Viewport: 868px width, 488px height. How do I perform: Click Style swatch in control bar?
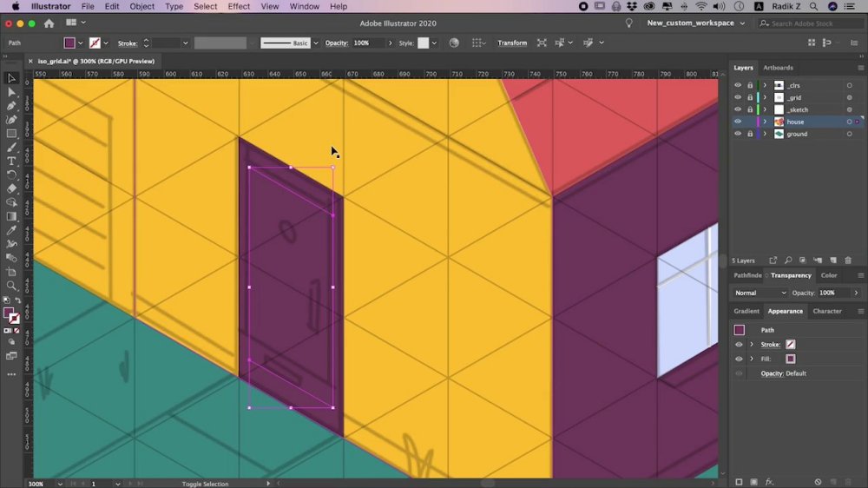click(x=423, y=43)
